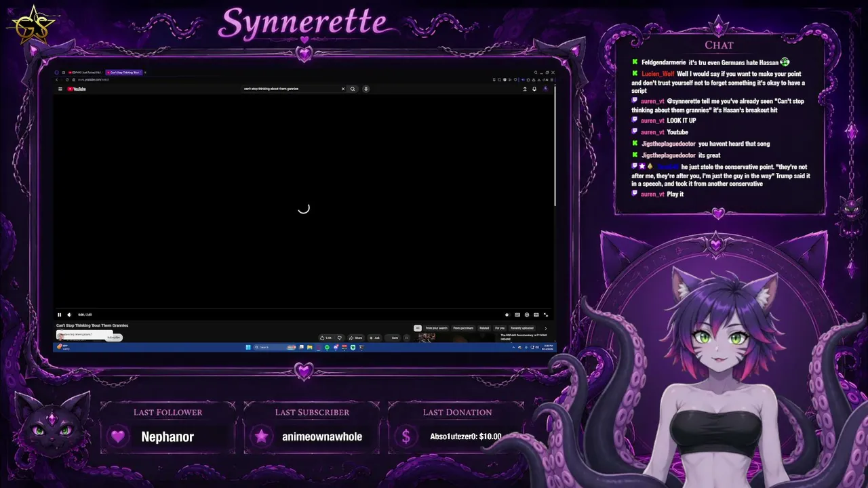Viewport: 868px width, 488px height.
Task: Show more filter chips with right arrow
Action: tap(545, 328)
